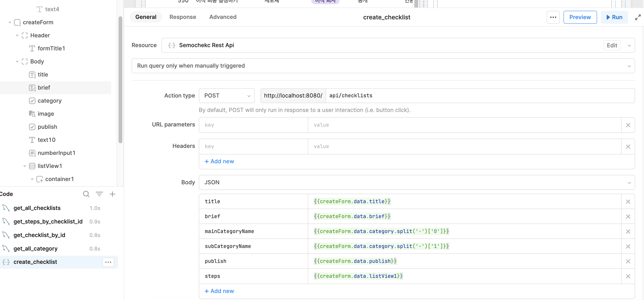The height and width of the screenshot is (300, 644).
Task: Open the Advanced tab
Action: 223,17
